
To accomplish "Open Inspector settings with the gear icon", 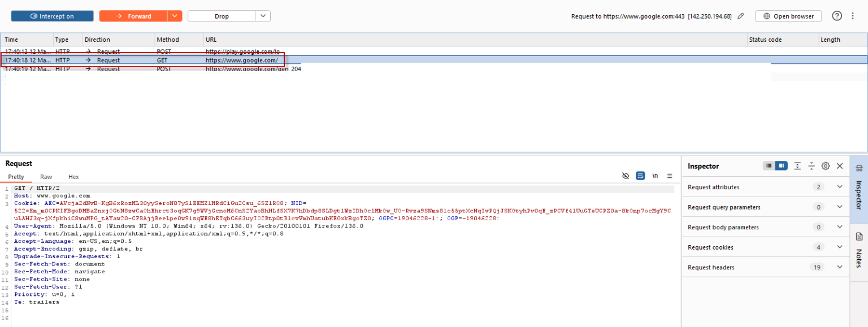I will coord(825,165).
